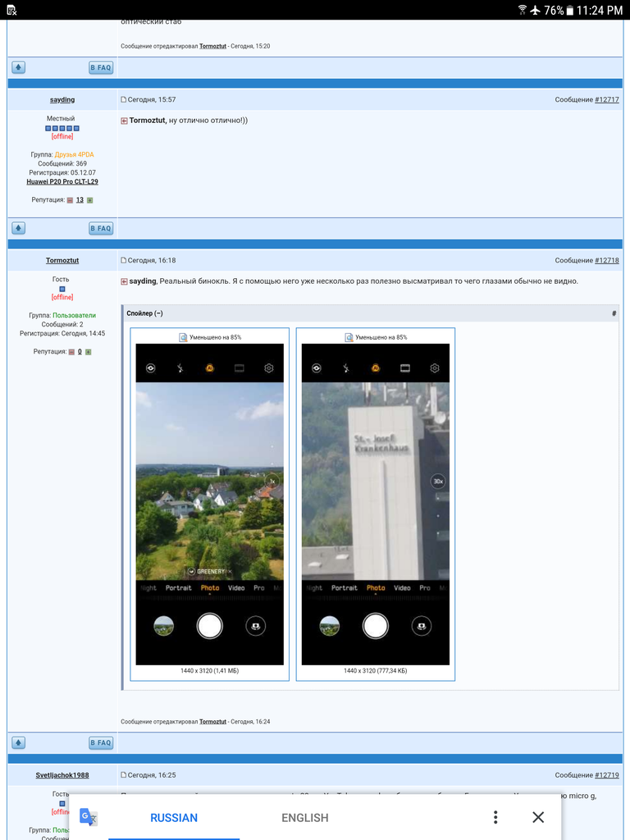This screenshot has width=630, height=840.
Task: Tap the battery status icon
Action: tap(570, 10)
